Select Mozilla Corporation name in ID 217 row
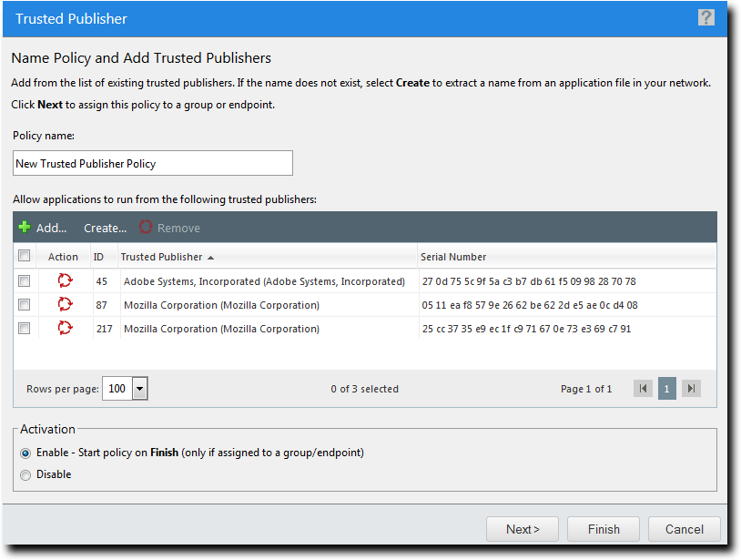Viewport: 741px width, 560px height. pyautogui.click(x=221, y=329)
